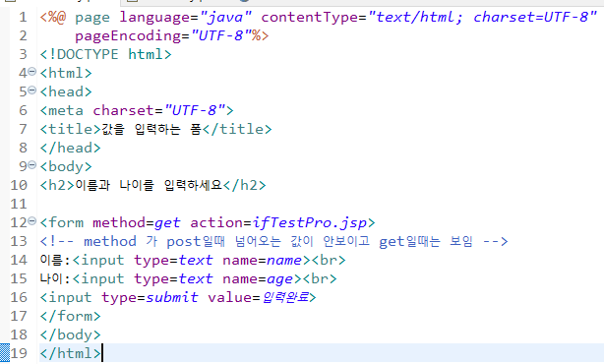The width and height of the screenshot is (604, 364).
Task: Click the </html> closing tag on line 19
Action: click(70, 353)
